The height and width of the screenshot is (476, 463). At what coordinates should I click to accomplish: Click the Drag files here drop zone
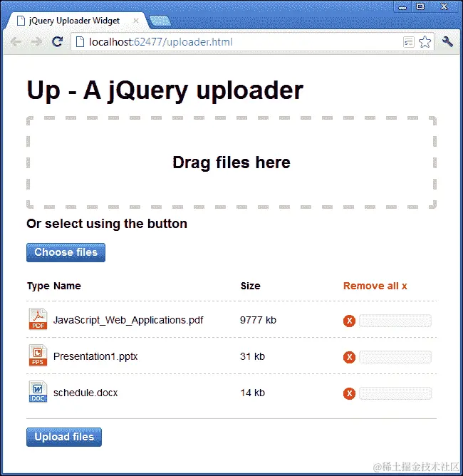(231, 162)
